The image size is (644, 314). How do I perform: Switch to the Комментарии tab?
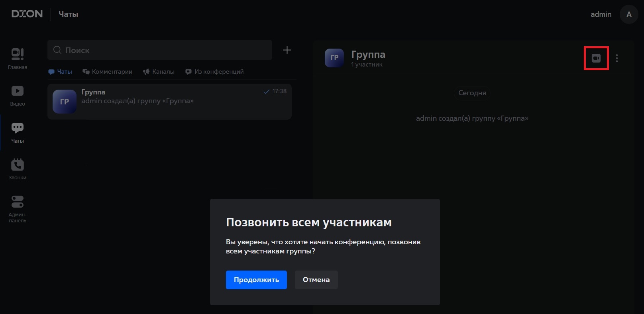pos(107,72)
